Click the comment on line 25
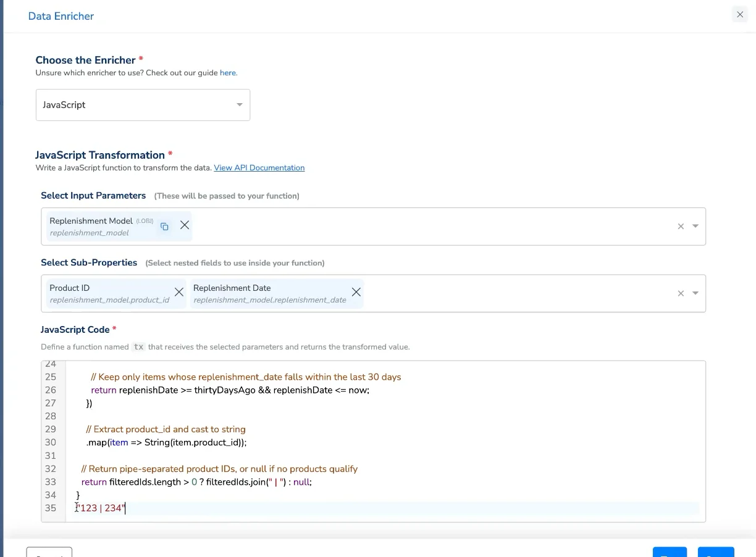This screenshot has width=756, height=557. point(246,377)
